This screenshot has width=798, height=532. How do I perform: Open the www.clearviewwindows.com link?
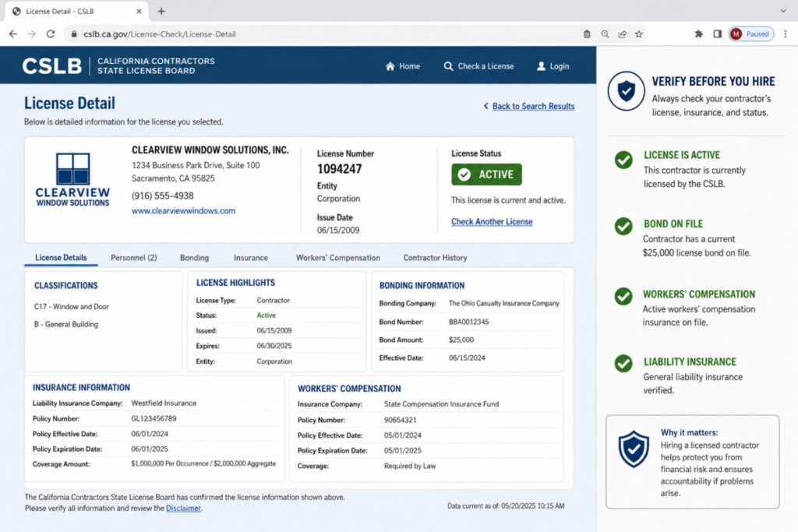[x=183, y=210]
